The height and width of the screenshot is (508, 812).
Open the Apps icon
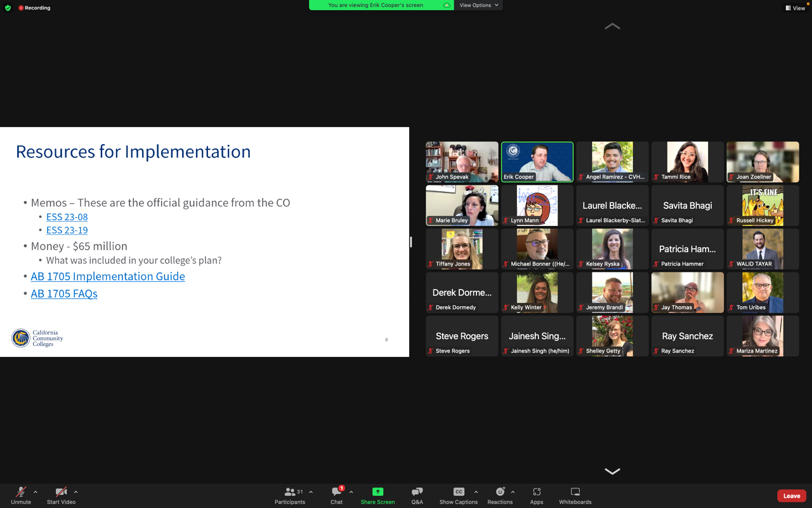pos(537,492)
